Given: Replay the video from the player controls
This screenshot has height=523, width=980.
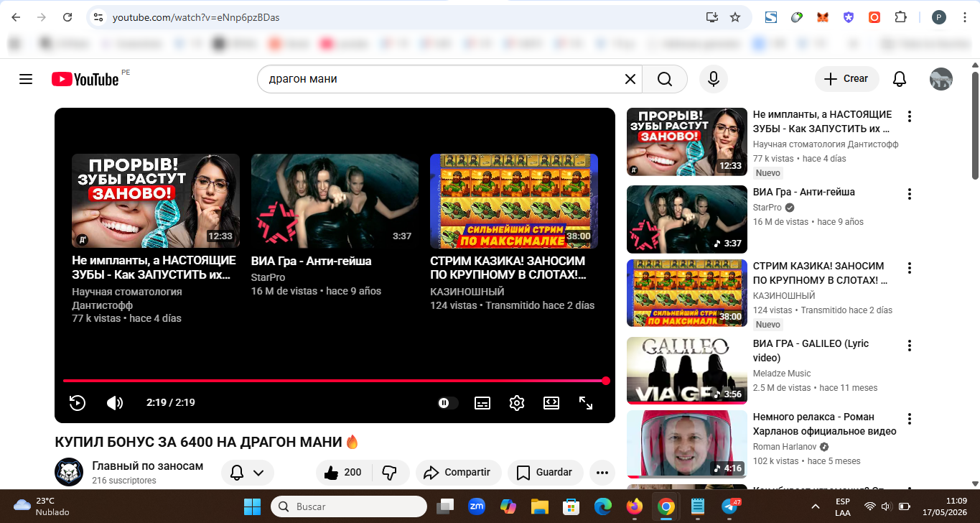Looking at the screenshot, I should [x=78, y=403].
